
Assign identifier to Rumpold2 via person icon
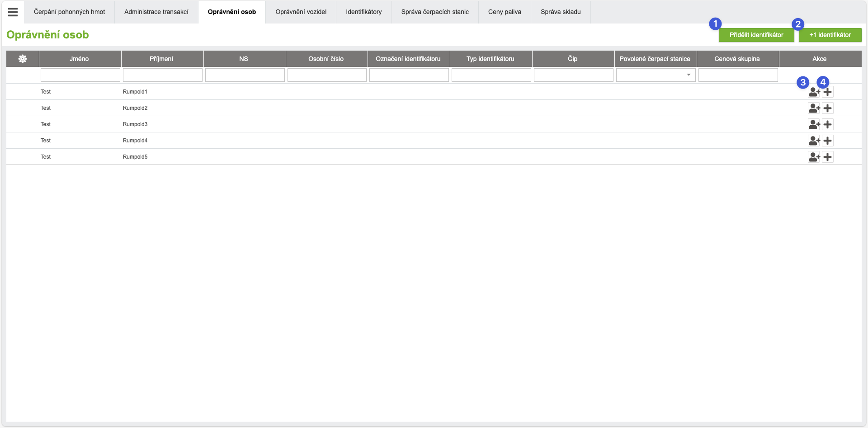point(814,108)
